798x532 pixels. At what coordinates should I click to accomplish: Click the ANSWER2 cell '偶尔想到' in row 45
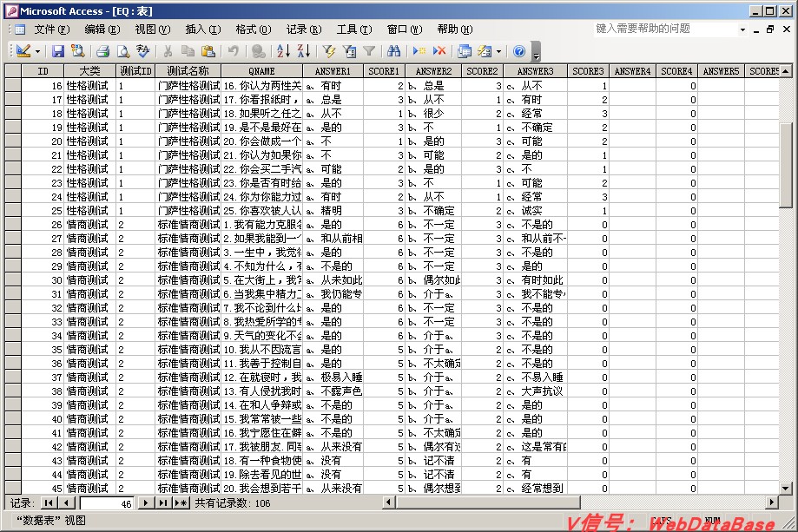(433, 489)
